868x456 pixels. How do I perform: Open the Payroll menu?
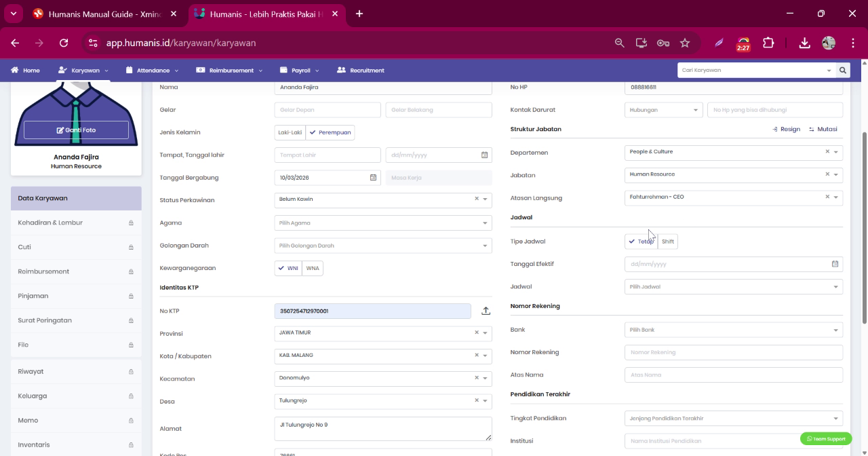(x=300, y=70)
